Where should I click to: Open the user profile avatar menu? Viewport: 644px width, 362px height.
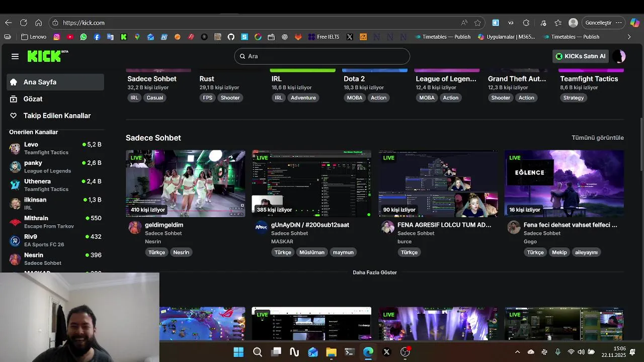tap(619, 56)
